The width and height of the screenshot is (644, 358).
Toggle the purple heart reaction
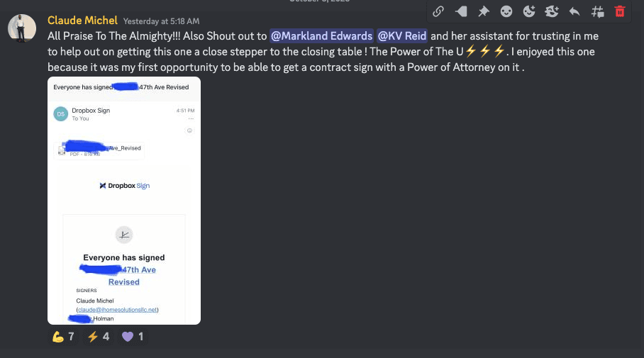[133, 337]
